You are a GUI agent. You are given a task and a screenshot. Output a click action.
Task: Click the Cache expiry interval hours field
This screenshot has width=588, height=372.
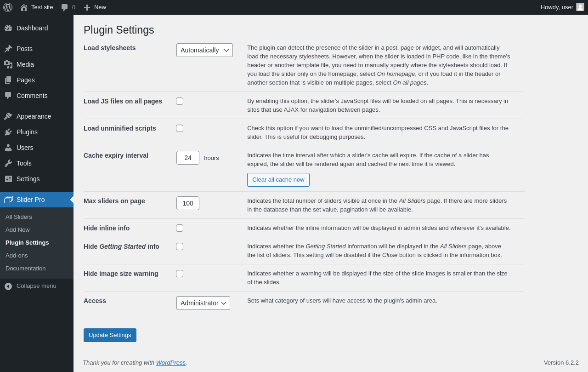[188, 158]
